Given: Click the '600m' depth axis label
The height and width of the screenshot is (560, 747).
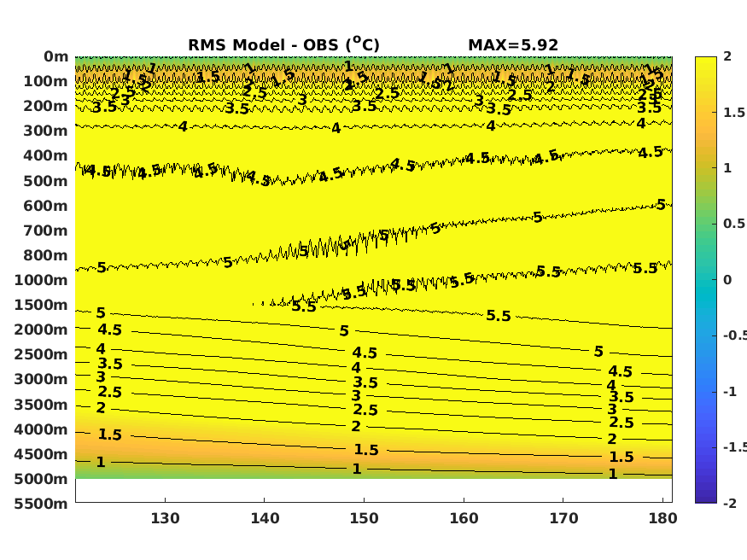Looking at the screenshot, I should (x=46, y=207).
